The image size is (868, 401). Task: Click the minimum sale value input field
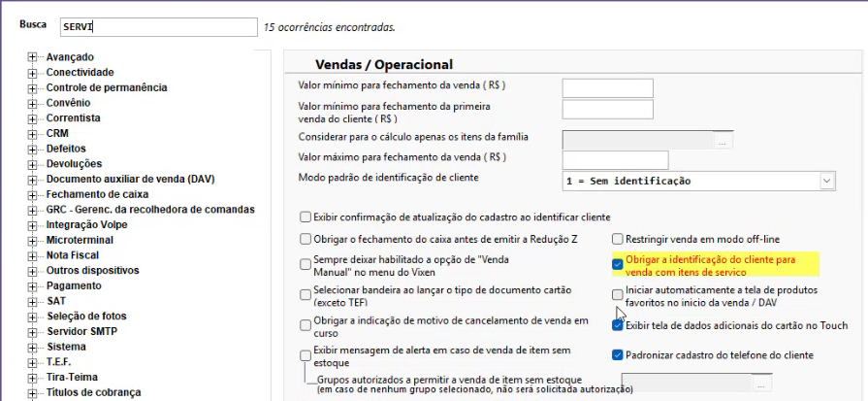[607, 87]
